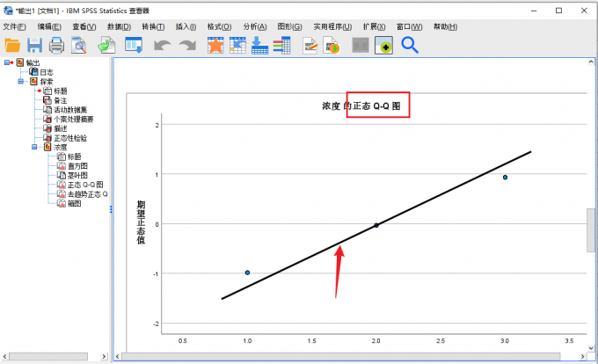Open the 图形(G) menu

[289, 26]
